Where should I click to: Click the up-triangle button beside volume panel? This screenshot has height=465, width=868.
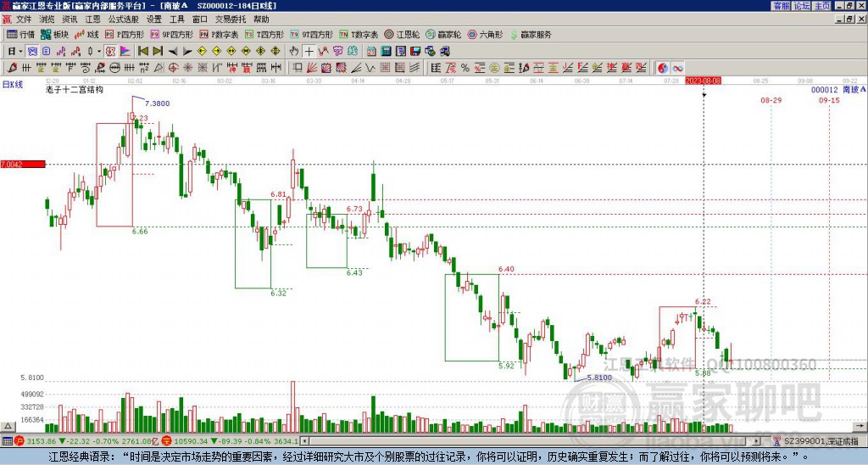click(8, 426)
